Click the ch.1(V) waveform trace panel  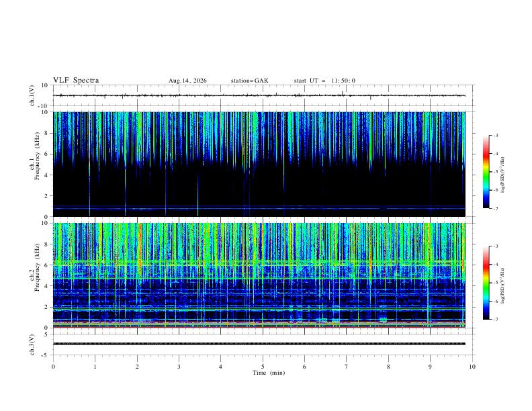(259, 95)
